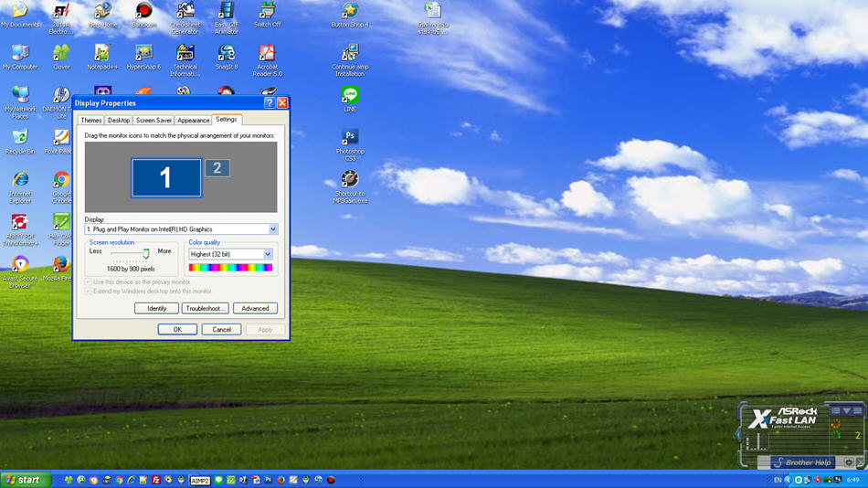868x488 pixels.
Task: Click the Display Properties help question-mark button
Action: pyautogui.click(x=270, y=103)
